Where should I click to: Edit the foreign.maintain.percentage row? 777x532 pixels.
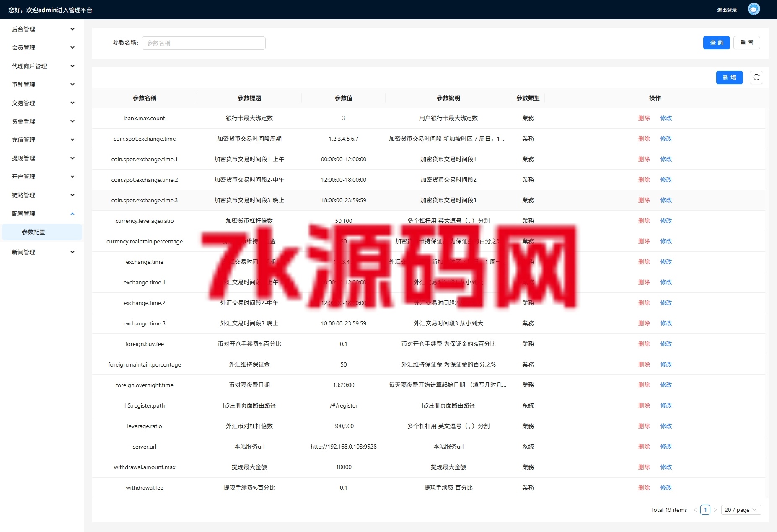click(x=666, y=364)
